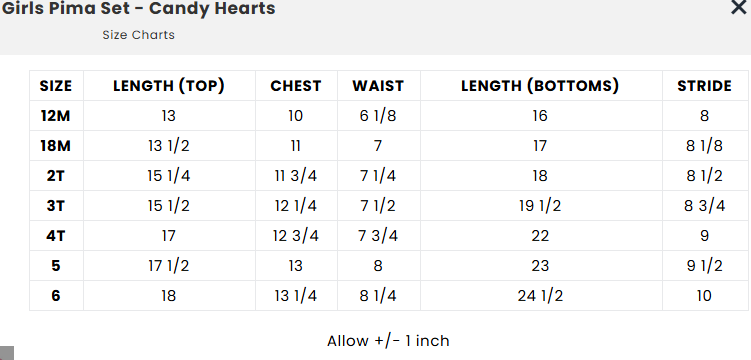Click the WAIST column header
This screenshot has width=751, height=360.
(378, 86)
